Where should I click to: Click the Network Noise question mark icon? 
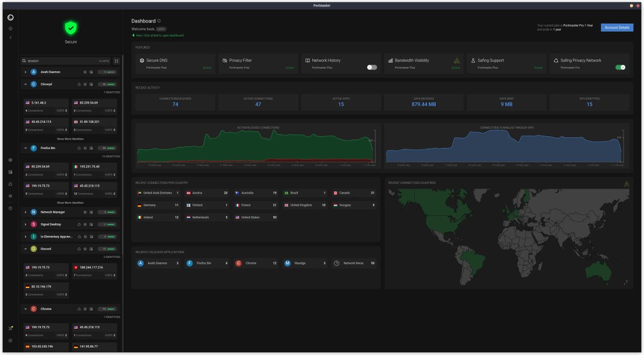pos(336,263)
